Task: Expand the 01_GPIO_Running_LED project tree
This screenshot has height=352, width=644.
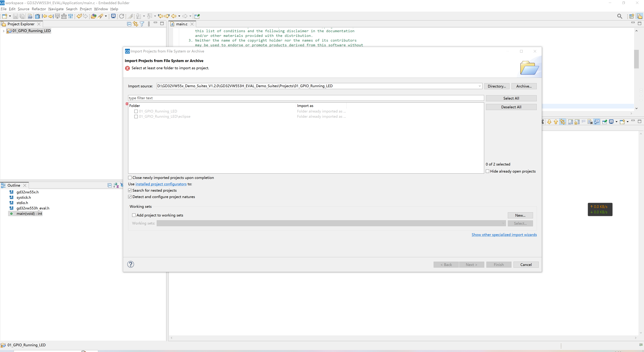Action: pyautogui.click(x=4, y=31)
